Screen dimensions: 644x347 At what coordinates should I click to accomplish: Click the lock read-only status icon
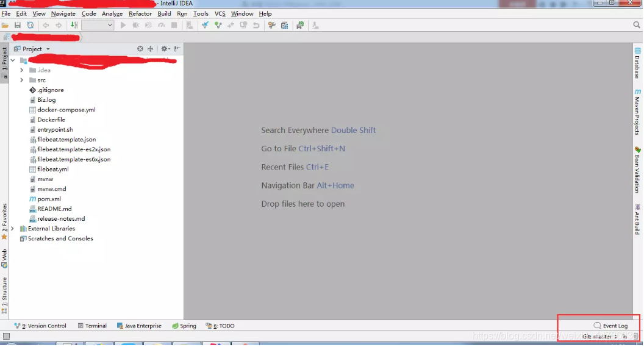coord(624,337)
